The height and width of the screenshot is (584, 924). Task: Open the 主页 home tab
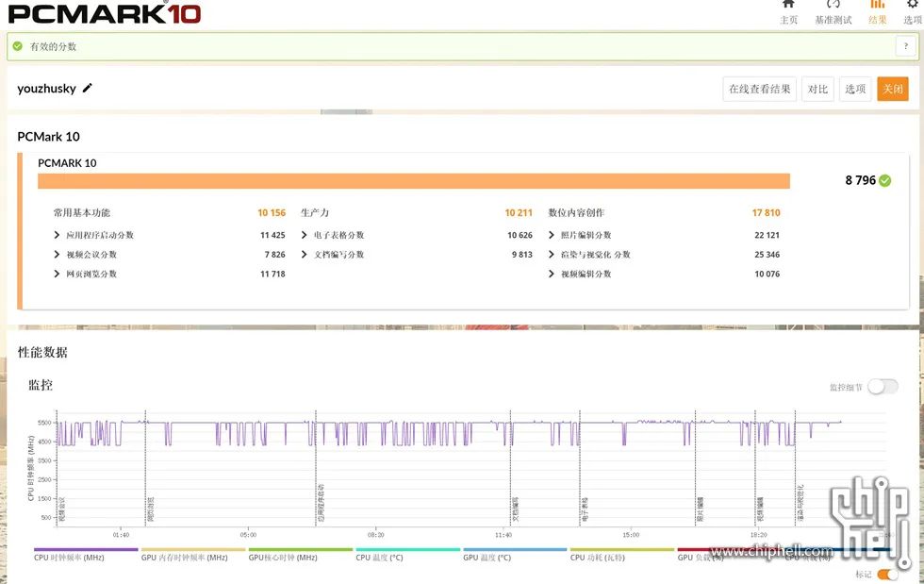[x=788, y=13]
